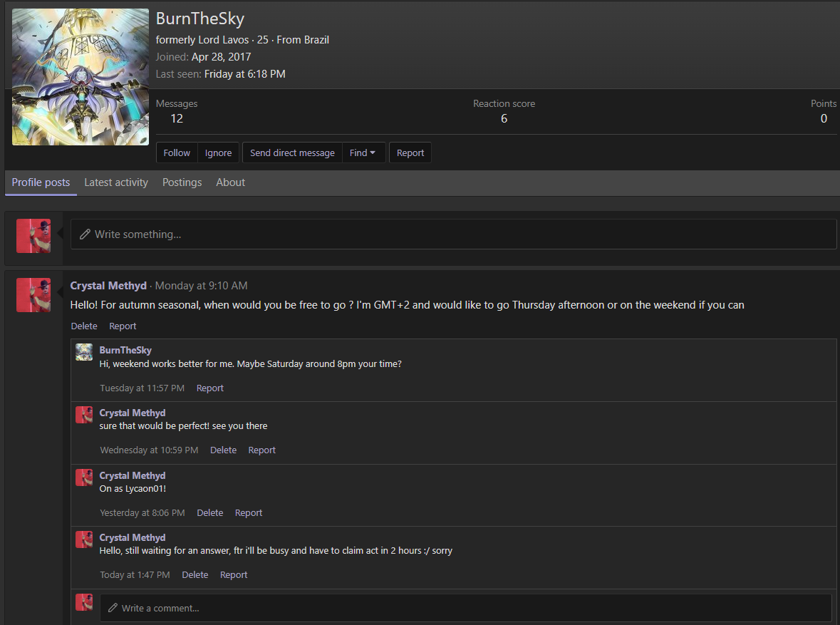Click the 'formerly Lord Lavos' user title

(202, 40)
